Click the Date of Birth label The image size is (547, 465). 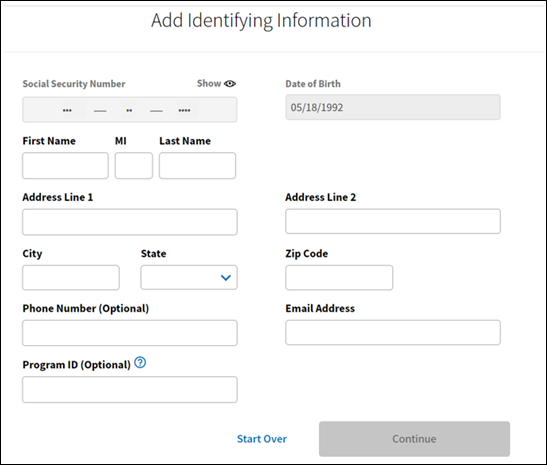pyautogui.click(x=313, y=84)
